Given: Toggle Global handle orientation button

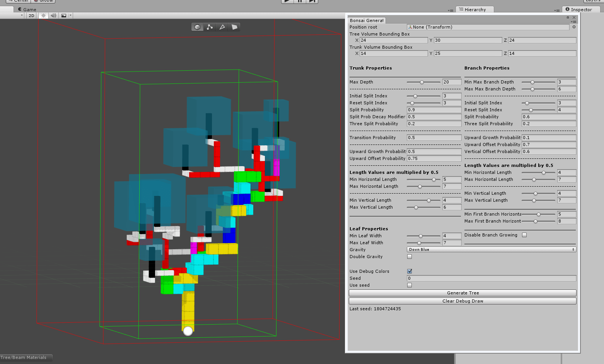Looking at the screenshot, I should coord(44,1).
